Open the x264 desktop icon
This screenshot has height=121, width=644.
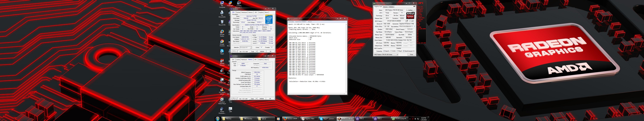tap(231, 109)
